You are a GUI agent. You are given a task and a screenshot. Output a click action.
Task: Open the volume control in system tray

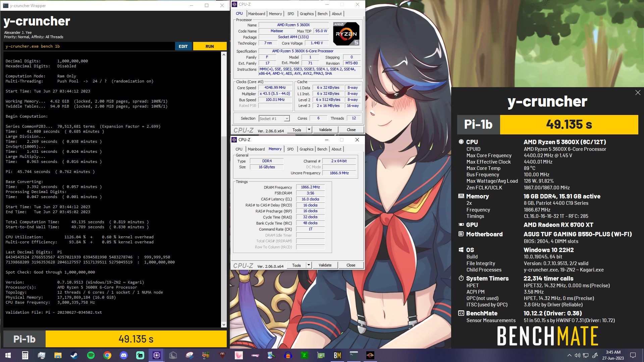point(577,355)
